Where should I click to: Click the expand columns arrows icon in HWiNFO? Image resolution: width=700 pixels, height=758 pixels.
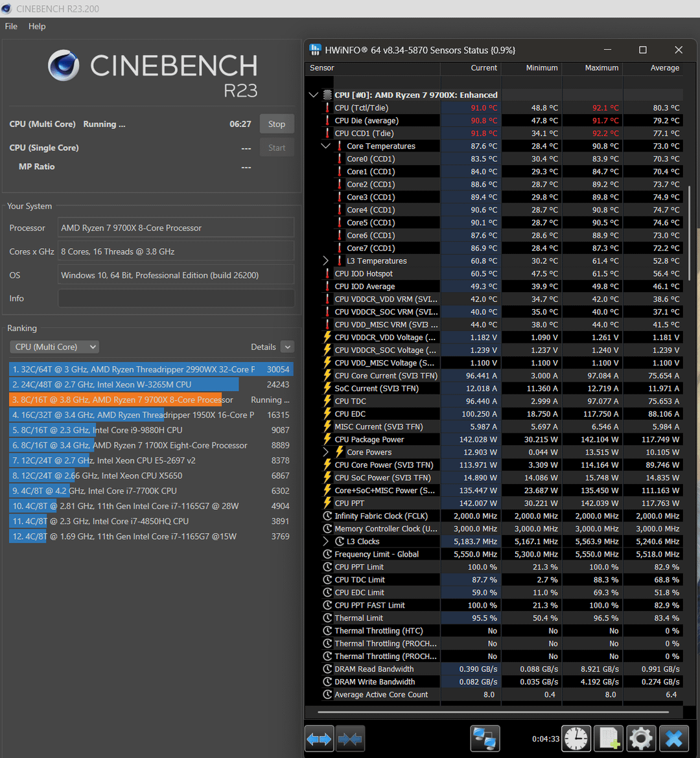(319, 739)
